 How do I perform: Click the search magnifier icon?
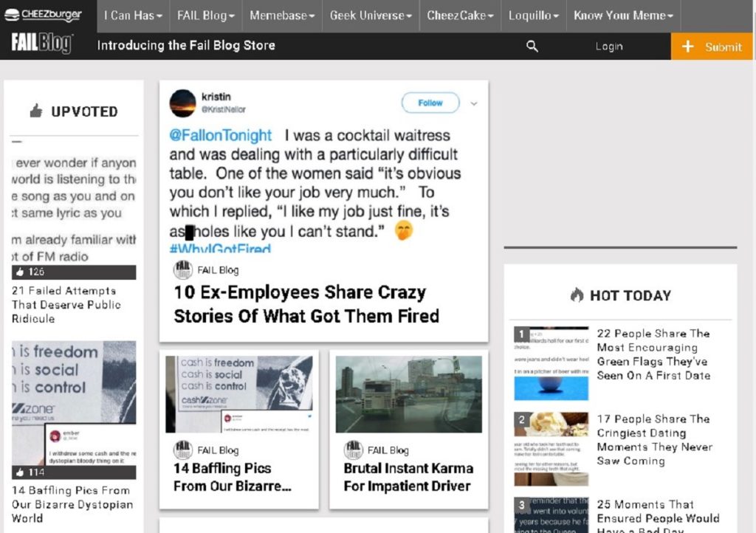[532, 47]
